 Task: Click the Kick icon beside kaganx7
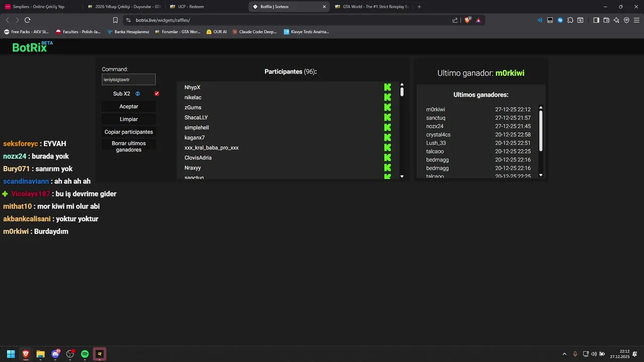click(x=387, y=138)
